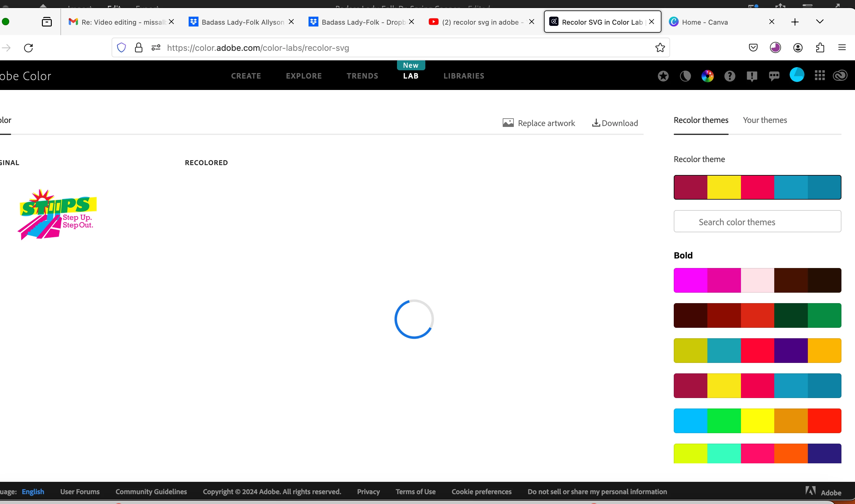Click the star badge icon in header
The image size is (855, 504).
click(x=663, y=76)
